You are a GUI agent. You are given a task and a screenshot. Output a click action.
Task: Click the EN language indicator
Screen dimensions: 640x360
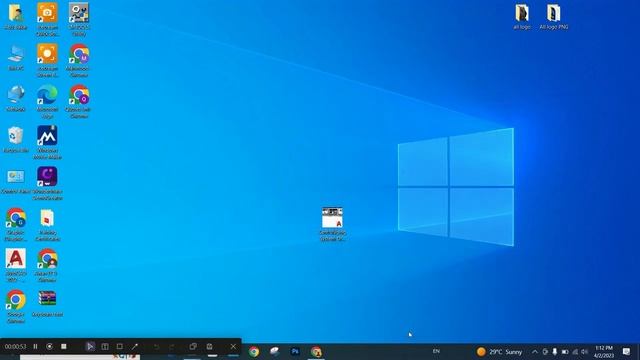(x=436, y=351)
